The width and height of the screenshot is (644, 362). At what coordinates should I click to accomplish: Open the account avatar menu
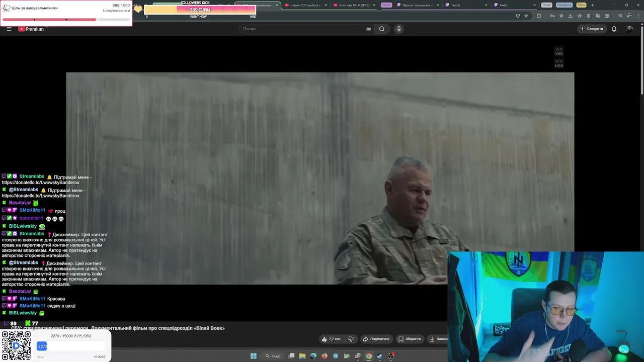click(629, 29)
